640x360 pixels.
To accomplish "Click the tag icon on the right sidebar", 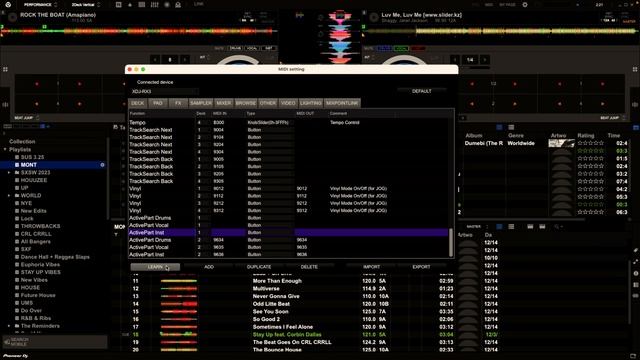I will pyautogui.click(x=636, y=250).
